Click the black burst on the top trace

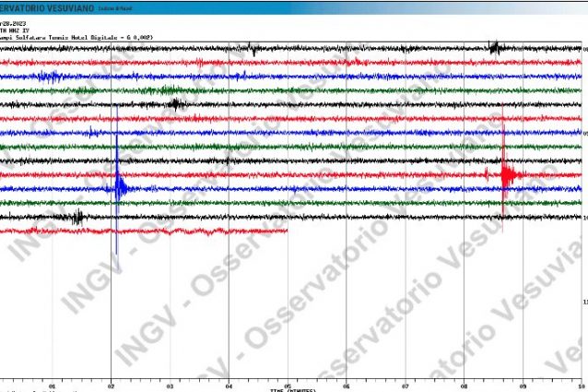[495, 47]
